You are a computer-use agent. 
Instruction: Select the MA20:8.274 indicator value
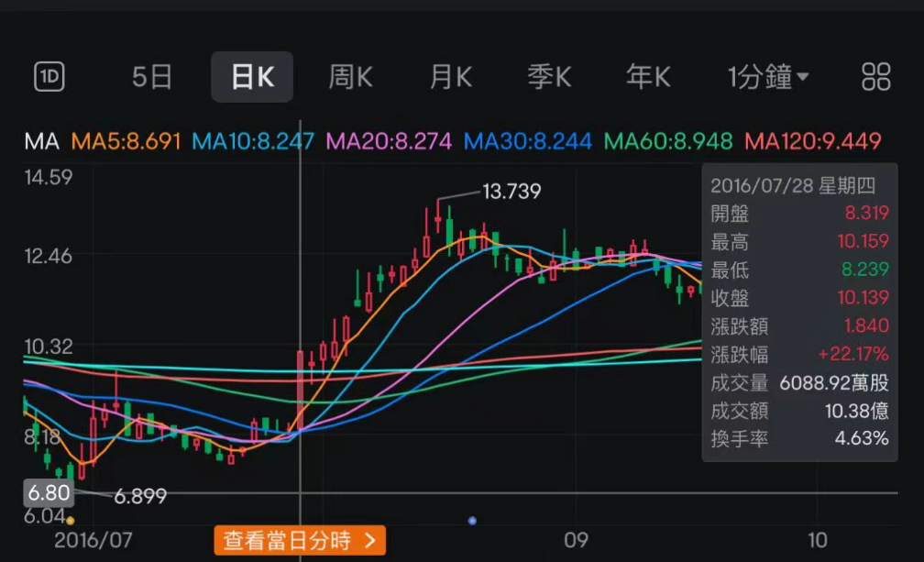389,141
